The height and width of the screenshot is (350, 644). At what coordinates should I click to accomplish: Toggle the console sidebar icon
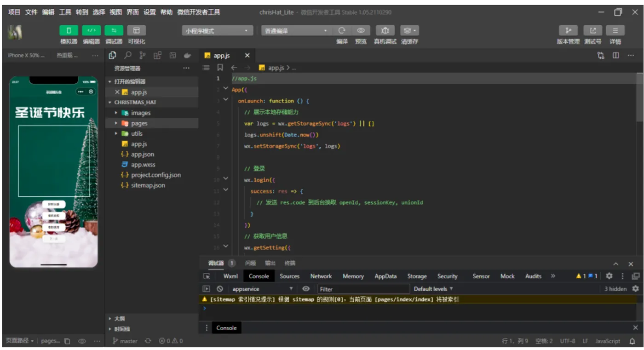pyautogui.click(x=207, y=289)
